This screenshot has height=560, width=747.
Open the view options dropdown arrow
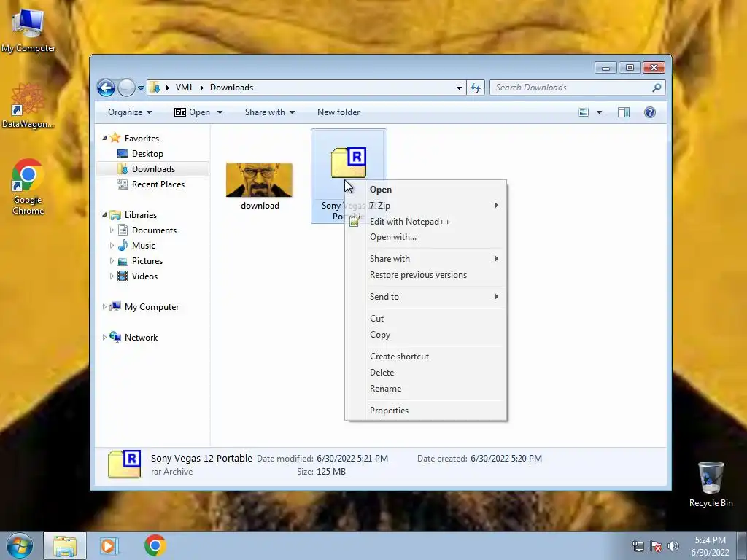(600, 112)
